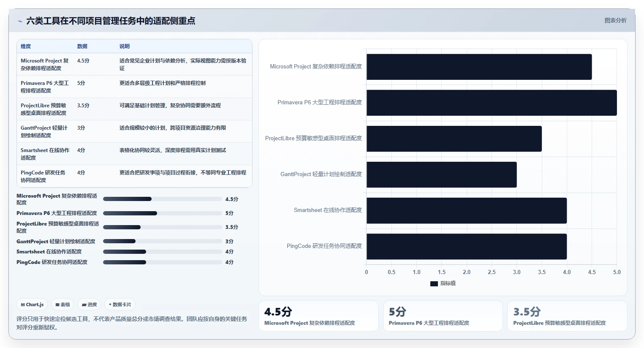
Task: Select the 进度 chip
Action: pos(90,304)
